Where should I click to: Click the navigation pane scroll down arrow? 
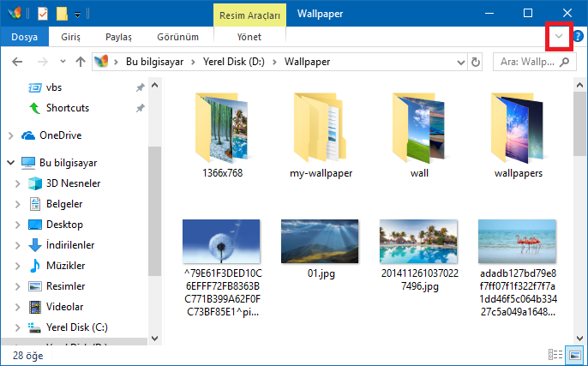155,339
